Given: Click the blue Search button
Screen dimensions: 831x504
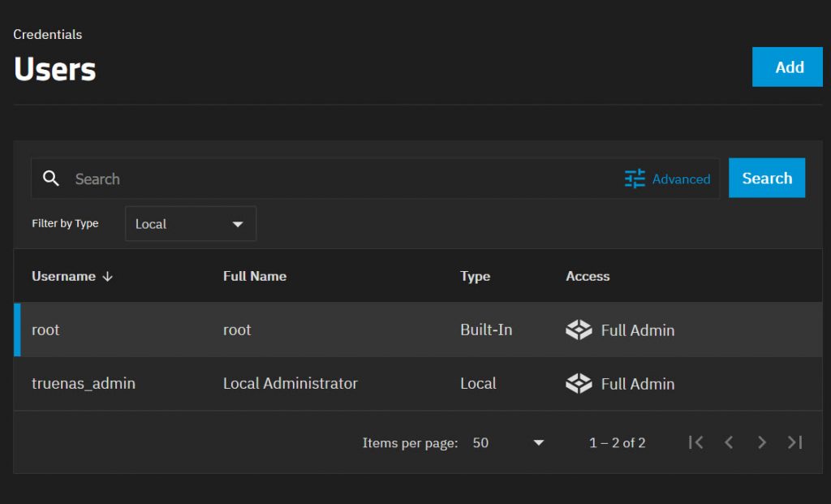Looking at the screenshot, I should [766, 178].
